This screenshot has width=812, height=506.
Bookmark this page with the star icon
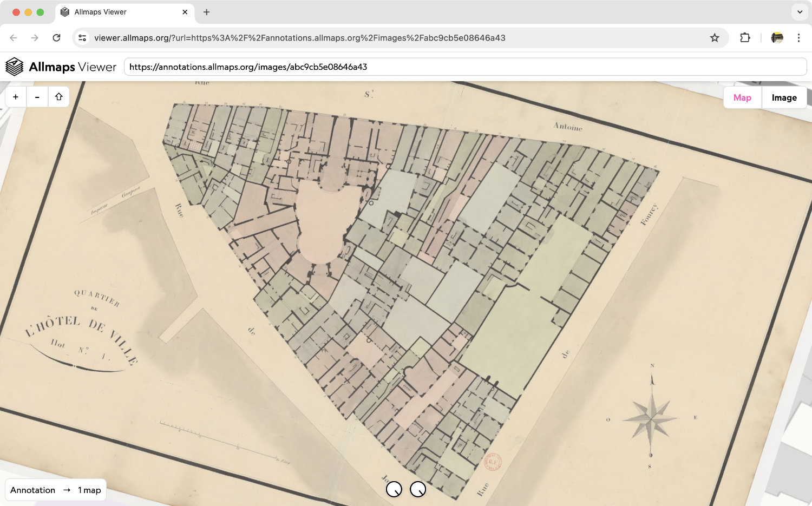coord(715,38)
